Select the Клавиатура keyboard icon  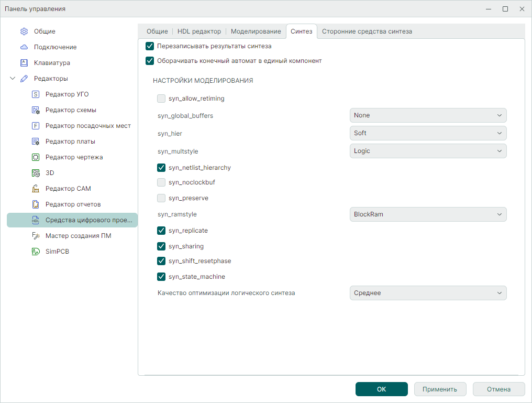(24, 63)
